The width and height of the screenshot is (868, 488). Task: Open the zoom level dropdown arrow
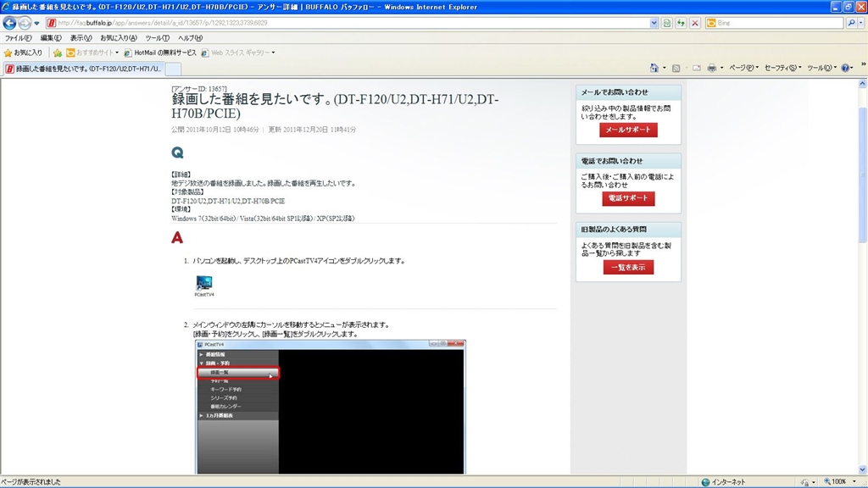click(x=854, y=482)
